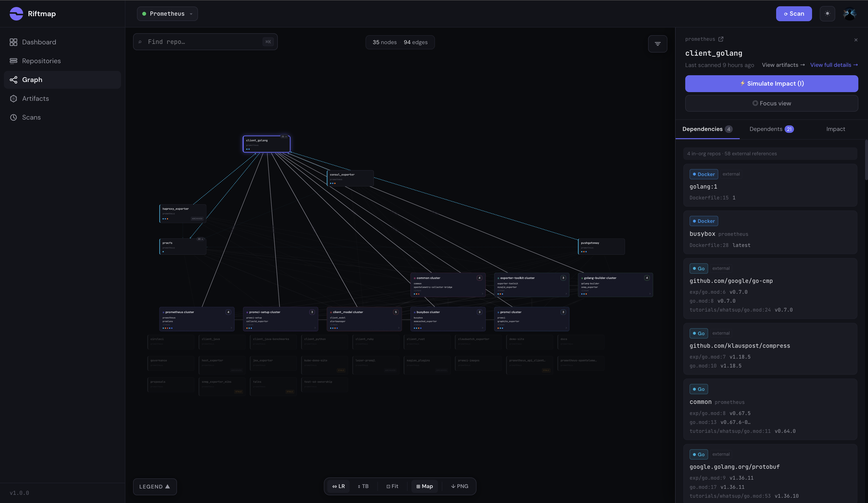Viewport: 868px width, 503px height.
Task: Focus the Find repo search field
Action: 205,42
